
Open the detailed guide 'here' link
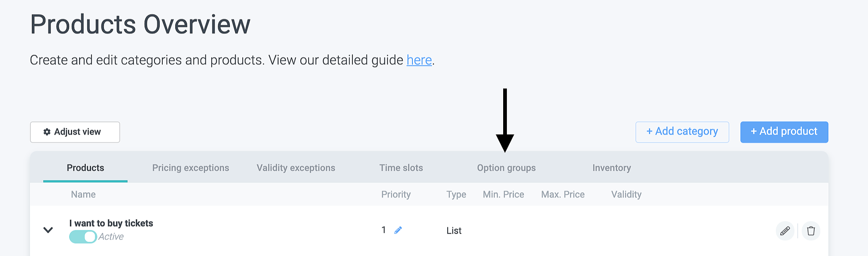(x=419, y=60)
